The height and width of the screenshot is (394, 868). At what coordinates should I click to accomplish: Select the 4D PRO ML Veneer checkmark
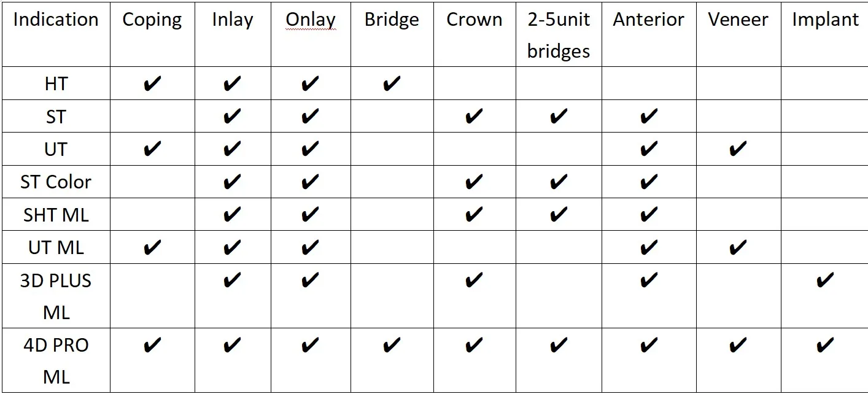pyautogui.click(x=738, y=346)
